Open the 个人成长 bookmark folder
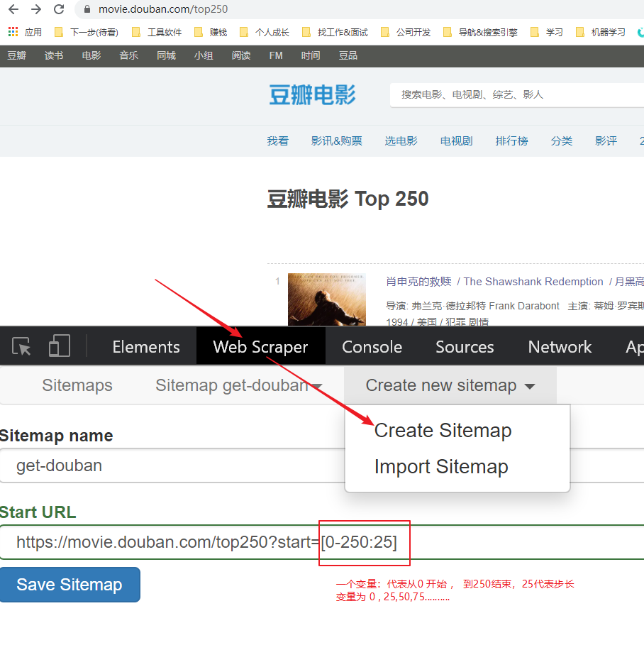This screenshot has width=644, height=645. 265,32
